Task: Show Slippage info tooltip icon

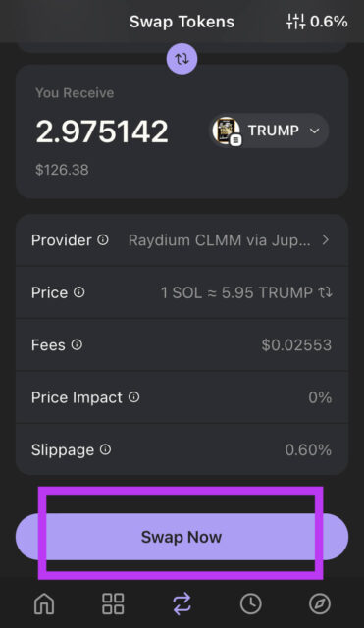Action: click(x=105, y=449)
